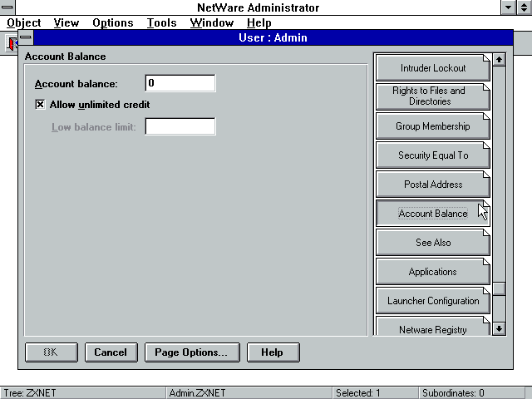532x399 pixels.
Task: Open the Group Membership page
Action: click(433, 126)
